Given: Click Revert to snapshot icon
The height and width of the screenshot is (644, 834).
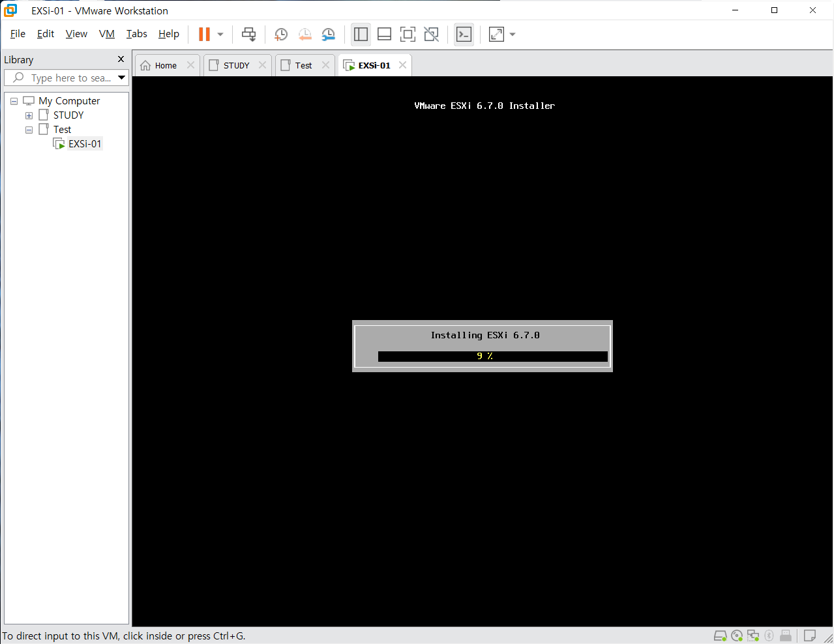Looking at the screenshot, I should [305, 35].
